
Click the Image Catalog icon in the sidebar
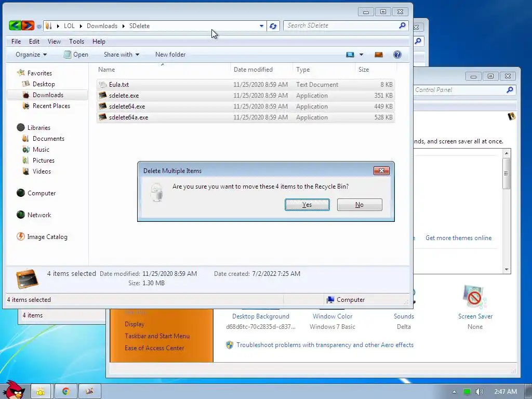coord(21,236)
